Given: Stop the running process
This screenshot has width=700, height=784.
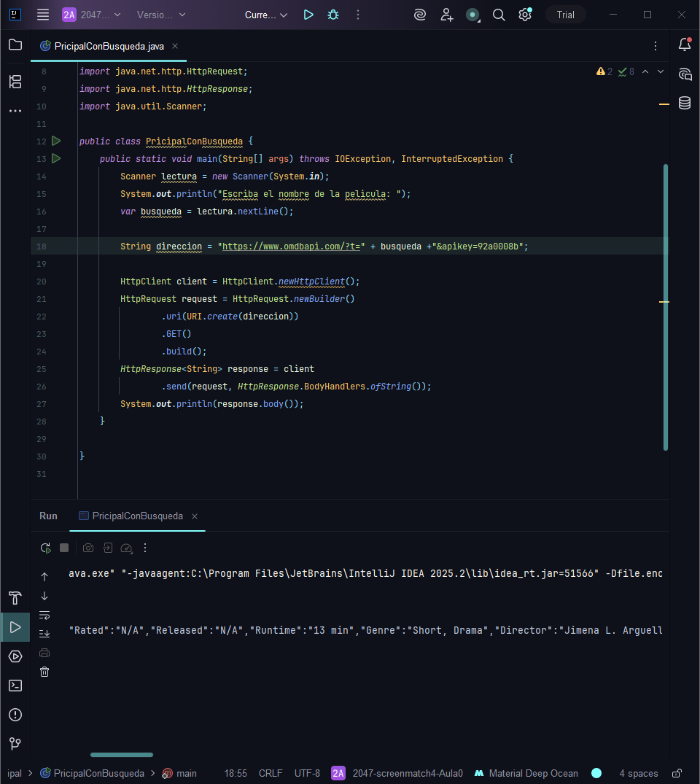Looking at the screenshot, I should (64, 548).
